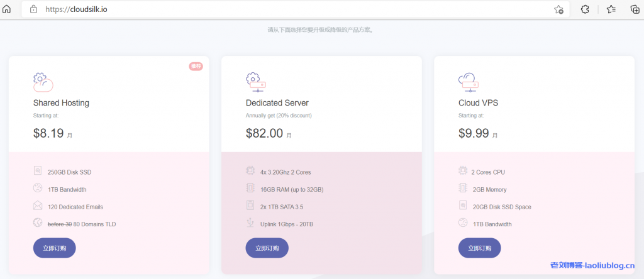644x279 pixels.
Task: Click the Dedicated Server gear icon
Action: [x=256, y=82]
